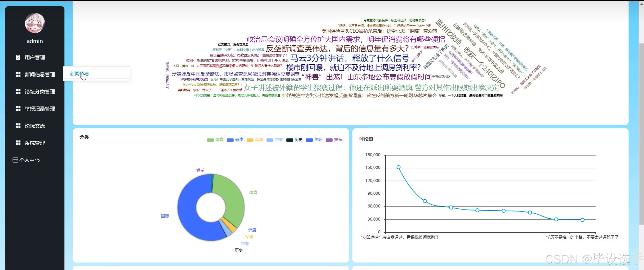This screenshot has width=644, height=270.
Task: Click the last data point on the 评论量 line
Action: [582, 220]
